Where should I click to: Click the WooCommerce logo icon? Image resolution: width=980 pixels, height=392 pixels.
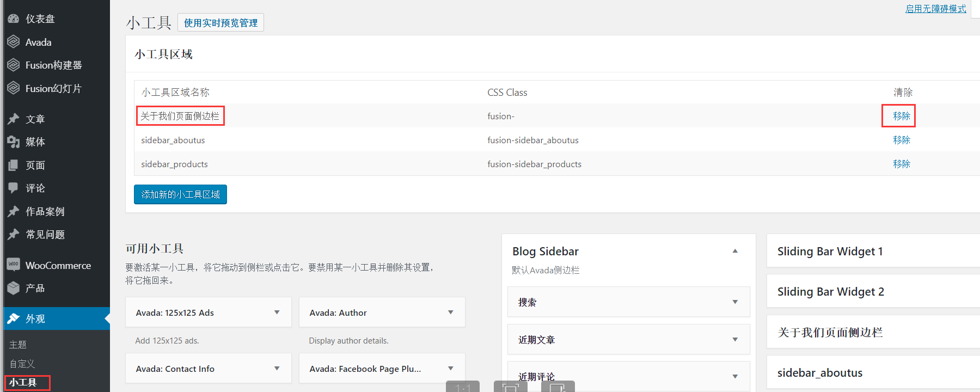(14, 265)
